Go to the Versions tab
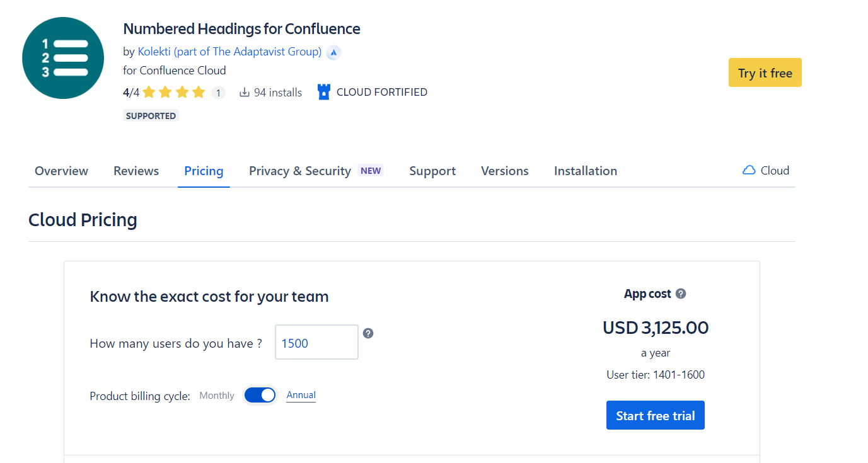868x463 pixels. coord(505,171)
